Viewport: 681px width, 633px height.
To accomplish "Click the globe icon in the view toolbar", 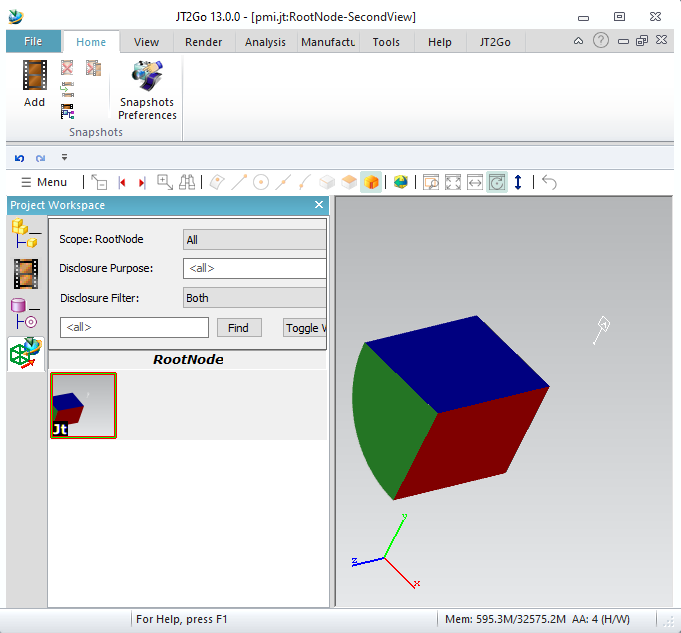I will pos(400,182).
